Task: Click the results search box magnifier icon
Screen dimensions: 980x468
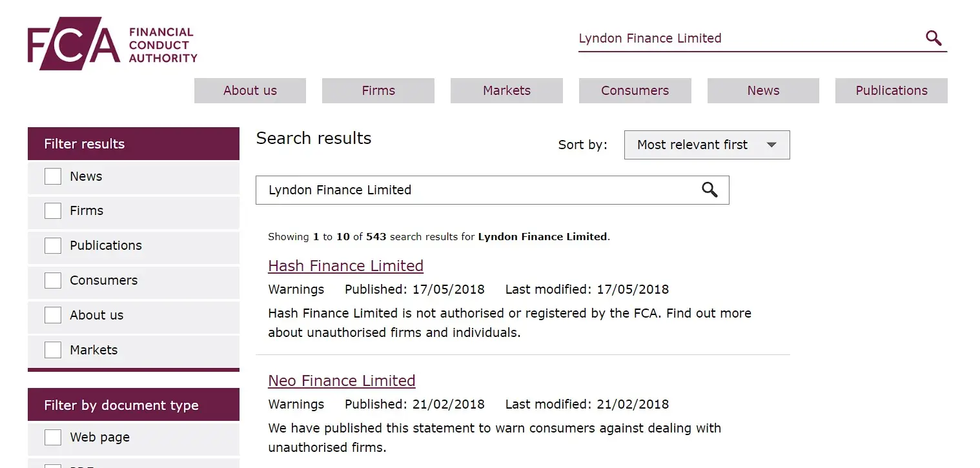Action: tap(709, 190)
